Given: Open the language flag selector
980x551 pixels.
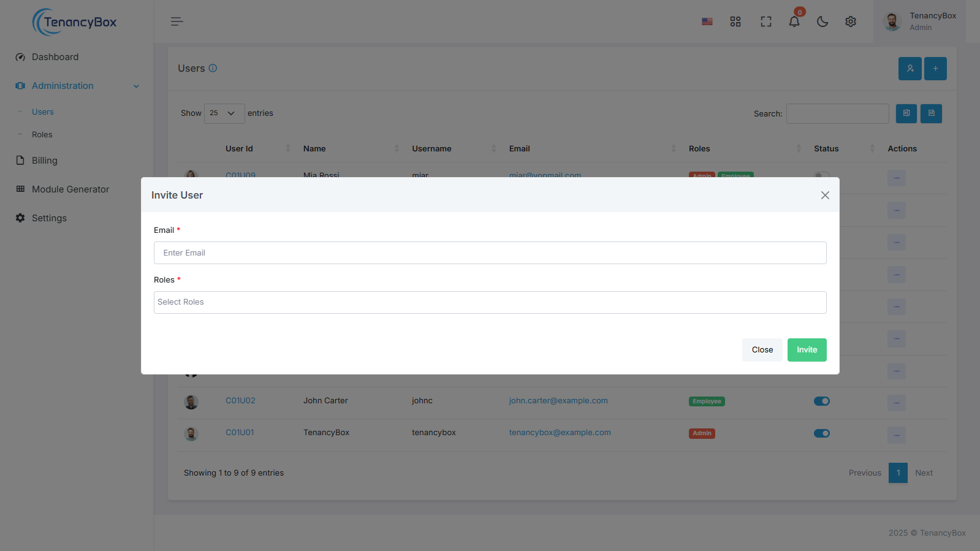Looking at the screenshot, I should pos(707,21).
